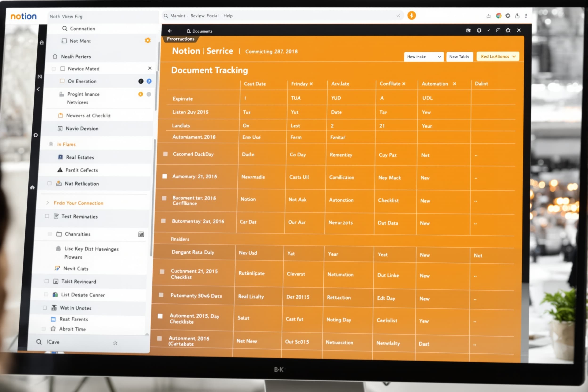Click the grid icon beside Chanraities
The height and width of the screenshot is (392, 588).
[x=141, y=234]
